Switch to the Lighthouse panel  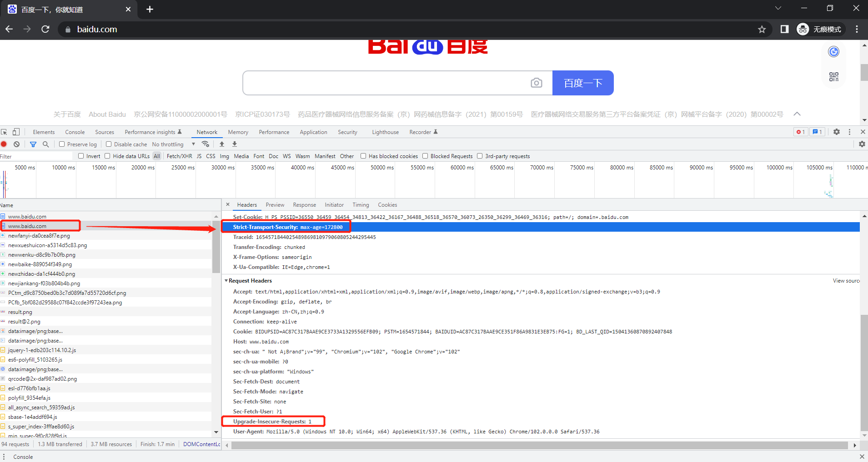[385, 132]
